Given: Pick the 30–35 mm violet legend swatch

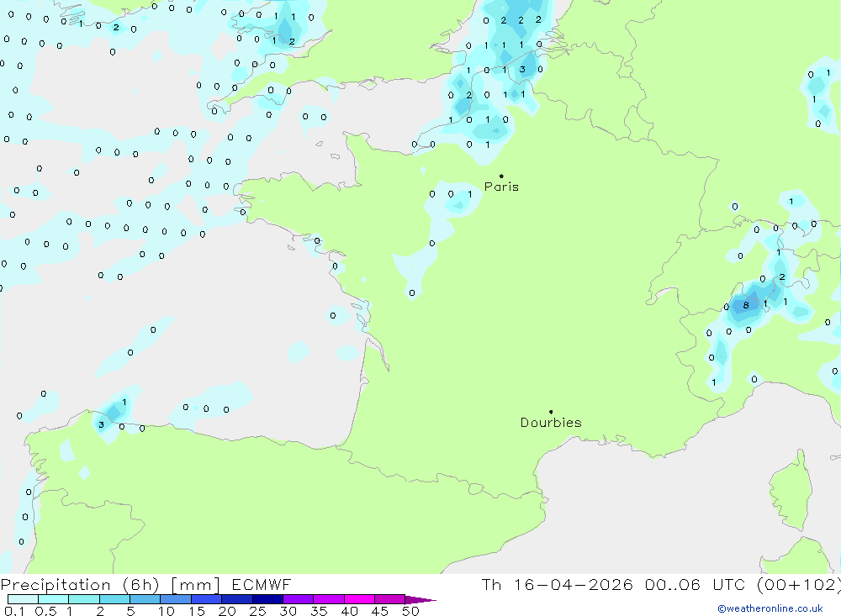Looking at the screenshot, I should tap(299, 599).
